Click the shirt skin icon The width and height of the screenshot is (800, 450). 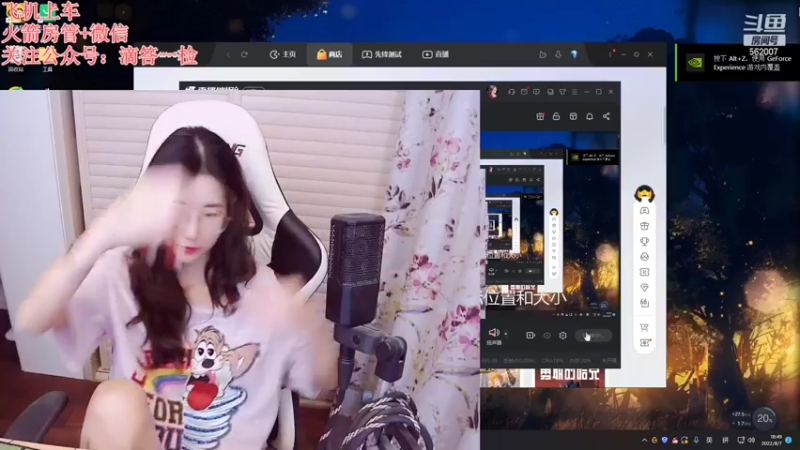point(562,92)
